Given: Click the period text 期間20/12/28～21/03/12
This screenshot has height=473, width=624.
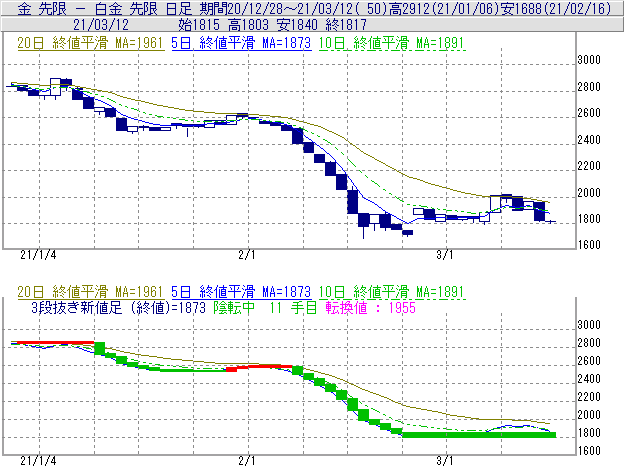Looking at the screenshot, I should (x=278, y=8).
